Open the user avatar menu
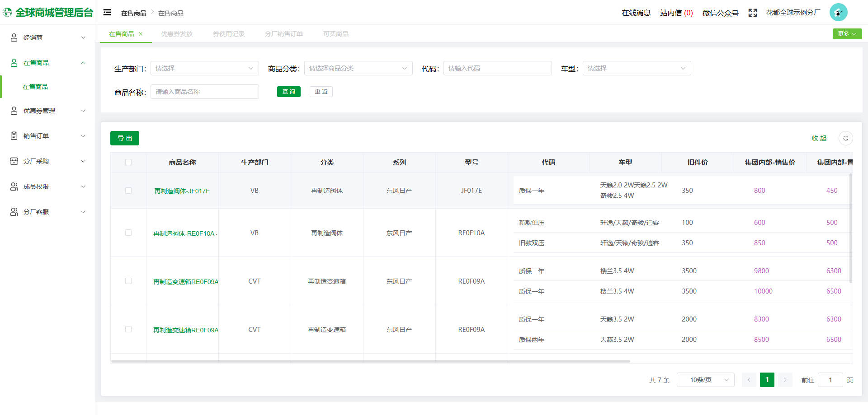The width and height of the screenshot is (868, 415). (x=838, y=13)
